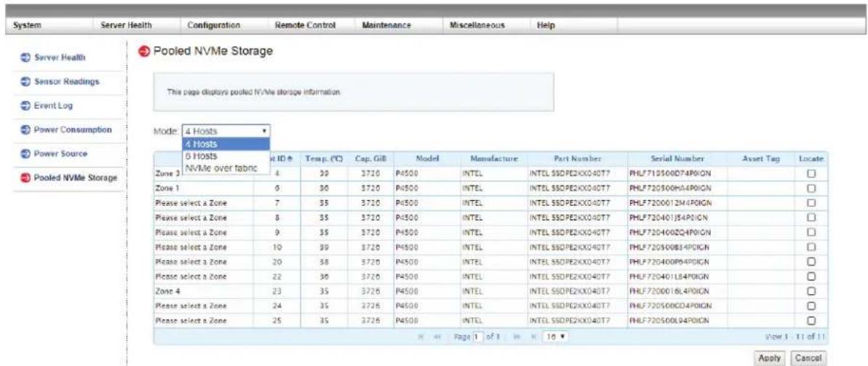The image size is (868, 366).
Task: Choose 8 Hosts mode option
Action: (x=226, y=156)
